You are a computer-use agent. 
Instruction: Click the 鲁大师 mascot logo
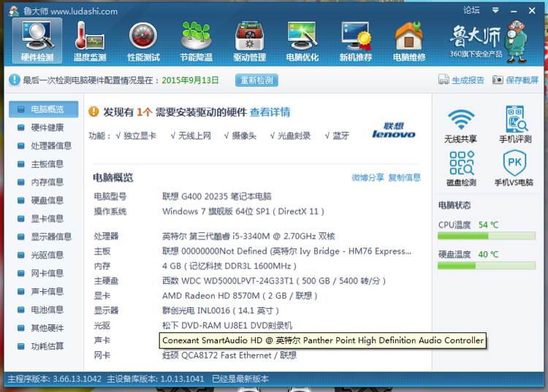pos(517,41)
